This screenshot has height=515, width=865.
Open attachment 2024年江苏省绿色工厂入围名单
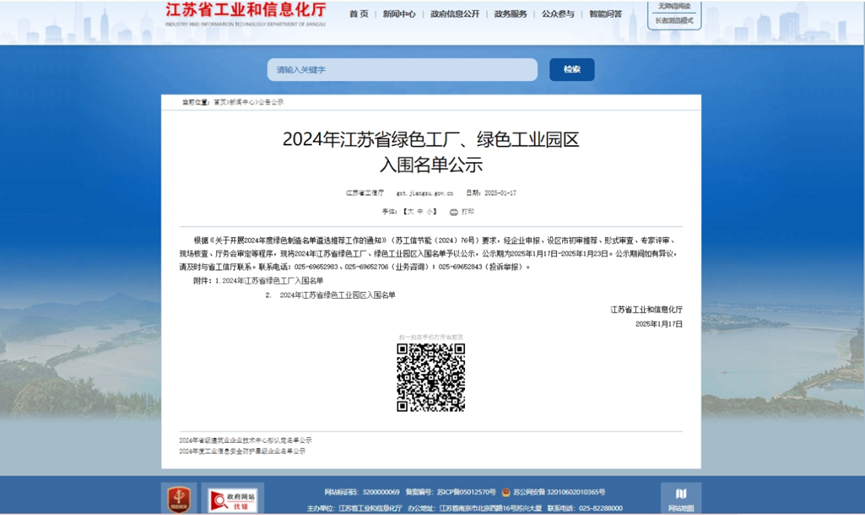pyautogui.click(x=273, y=281)
